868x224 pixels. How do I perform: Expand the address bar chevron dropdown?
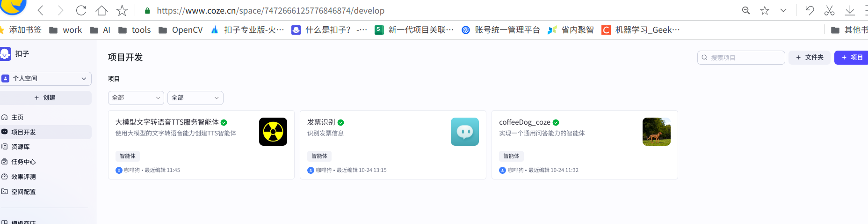[x=783, y=10]
